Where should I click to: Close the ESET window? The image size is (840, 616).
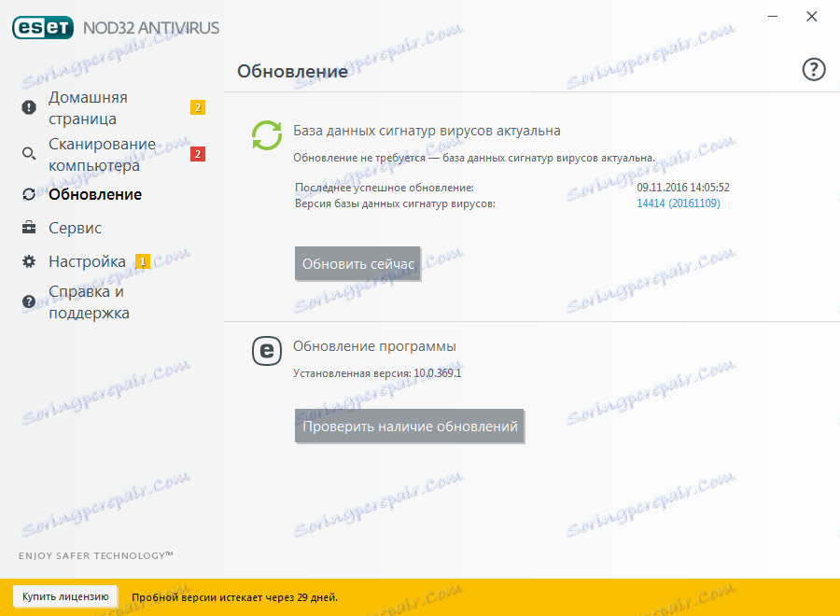point(812,17)
